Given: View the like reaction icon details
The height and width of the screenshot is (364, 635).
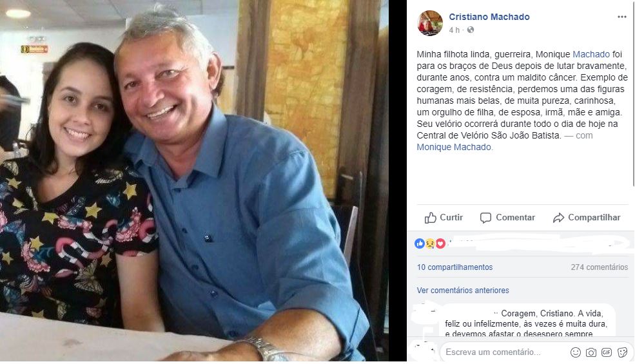Looking at the screenshot, I should tap(419, 244).
